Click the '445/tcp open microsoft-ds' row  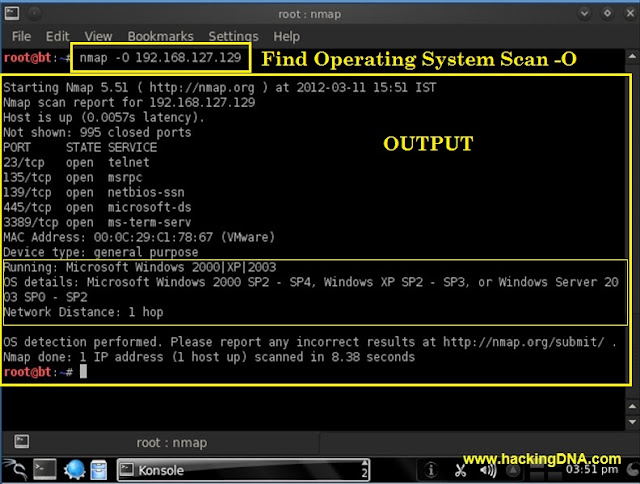tap(97, 207)
